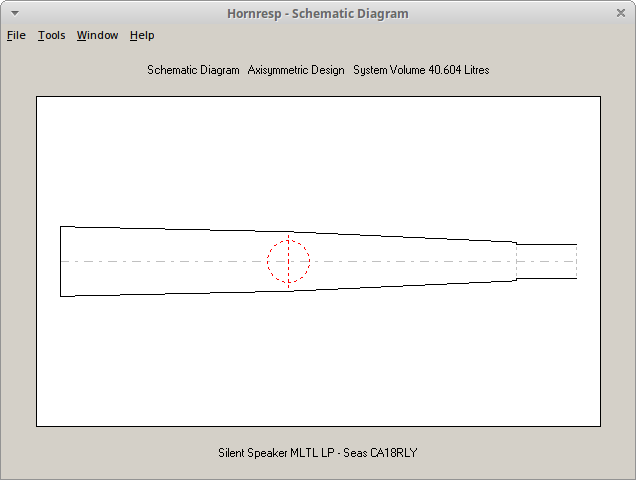Open the Tools menu
Viewport: 636px width, 480px height.
coord(52,35)
